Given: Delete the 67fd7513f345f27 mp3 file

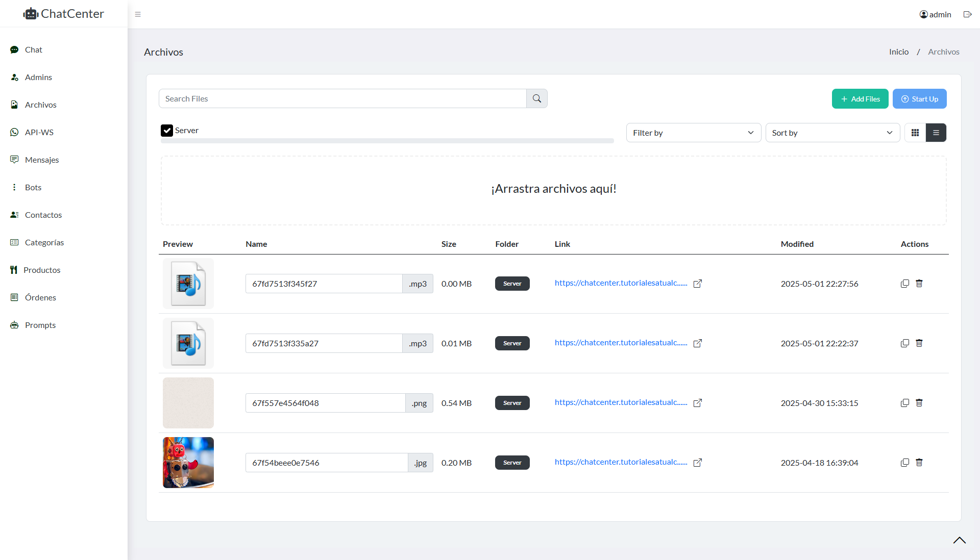Looking at the screenshot, I should pyautogui.click(x=919, y=283).
